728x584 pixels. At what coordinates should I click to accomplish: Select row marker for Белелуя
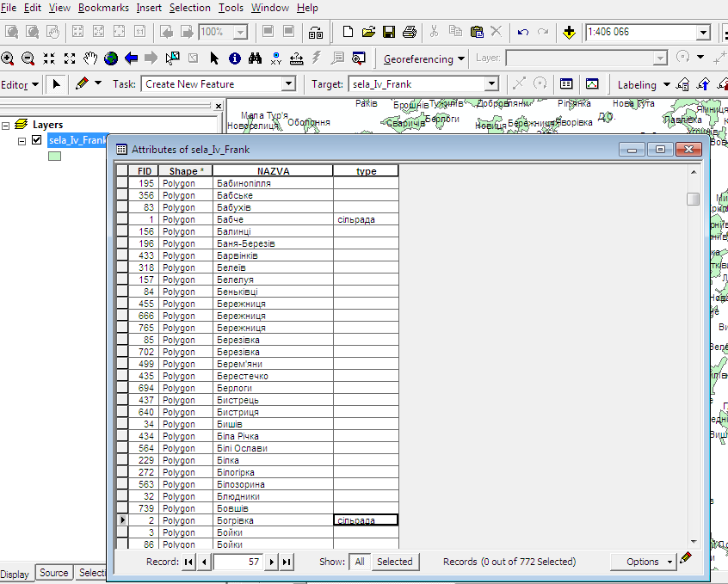coord(122,280)
